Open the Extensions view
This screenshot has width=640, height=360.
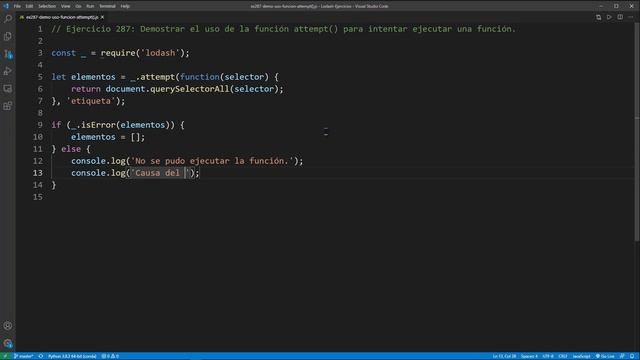point(8,106)
